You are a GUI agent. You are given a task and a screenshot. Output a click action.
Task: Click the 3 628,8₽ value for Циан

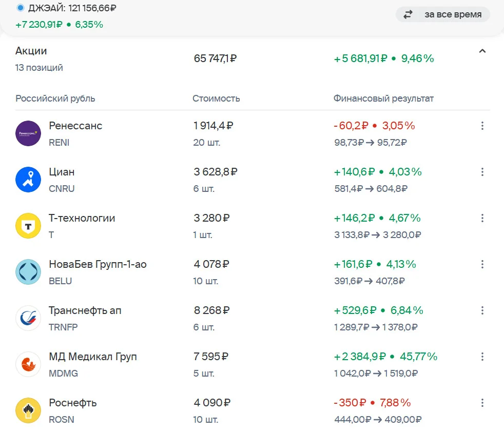216,172
